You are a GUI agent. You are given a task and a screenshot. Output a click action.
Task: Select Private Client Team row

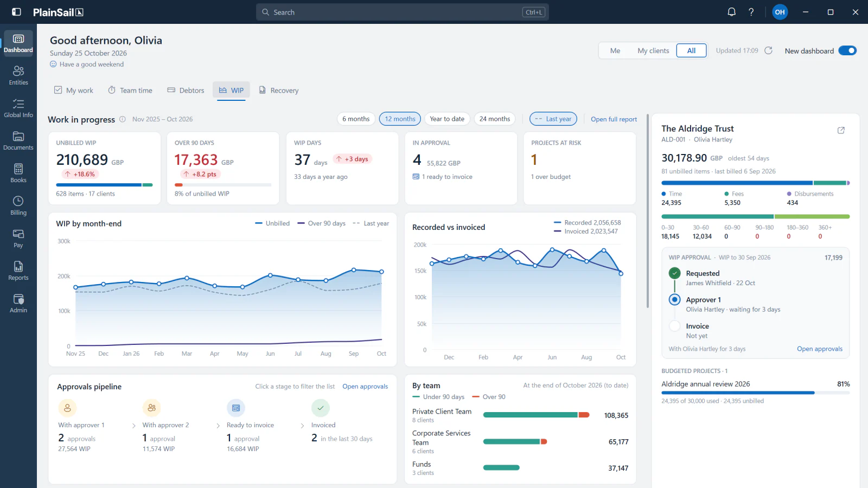520,415
